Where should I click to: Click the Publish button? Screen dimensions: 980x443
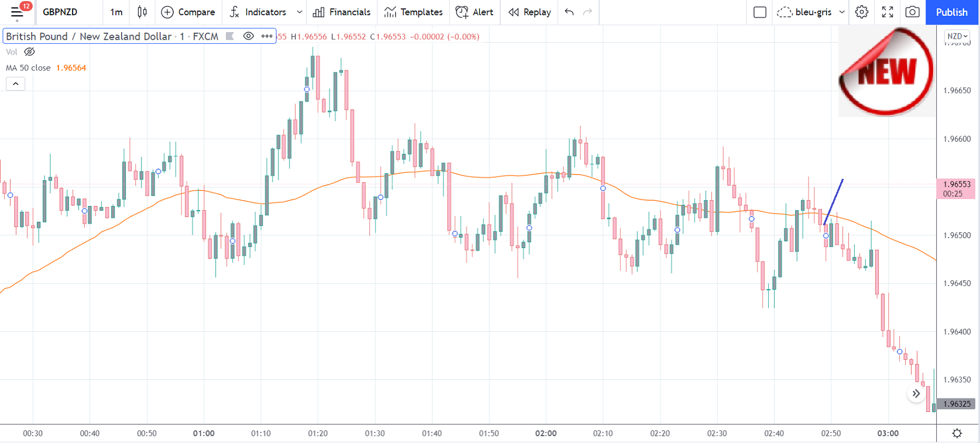pyautogui.click(x=951, y=12)
